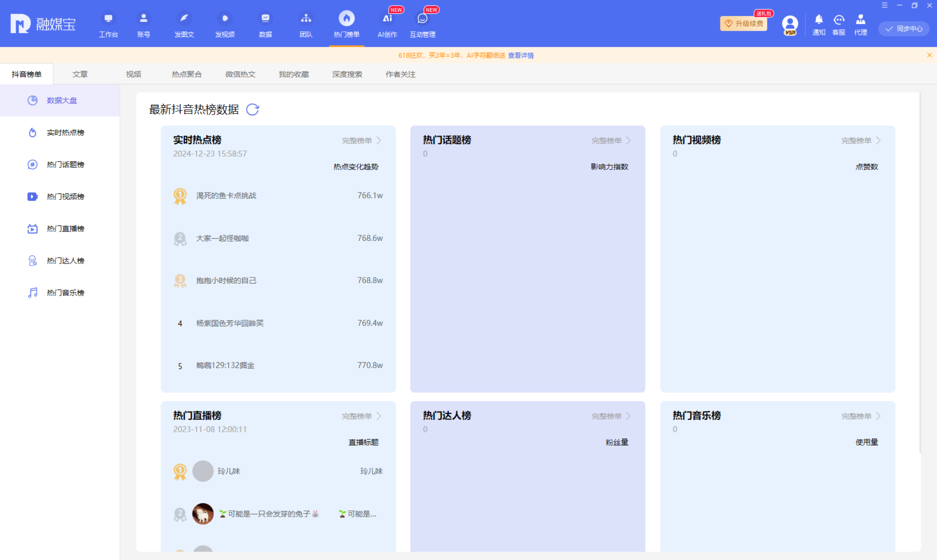This screenshot has width=937, height=560.
Task: Switch to the 视频 tab
Action: point(133,74)
